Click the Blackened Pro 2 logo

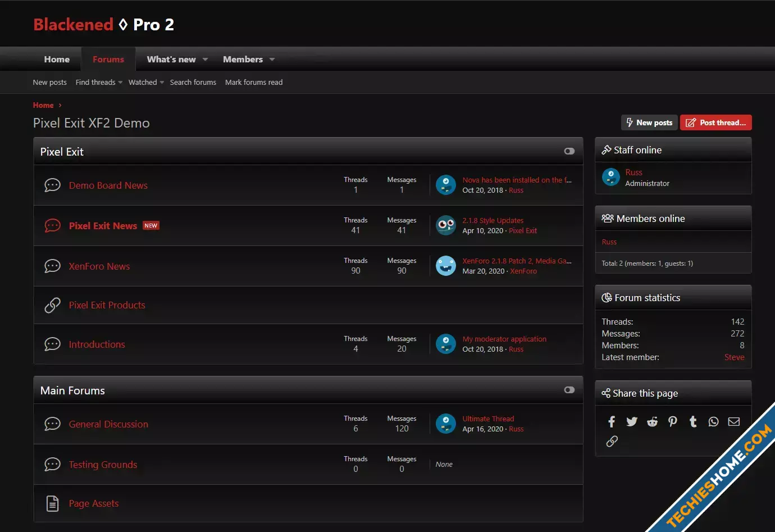tap(104, 25)
